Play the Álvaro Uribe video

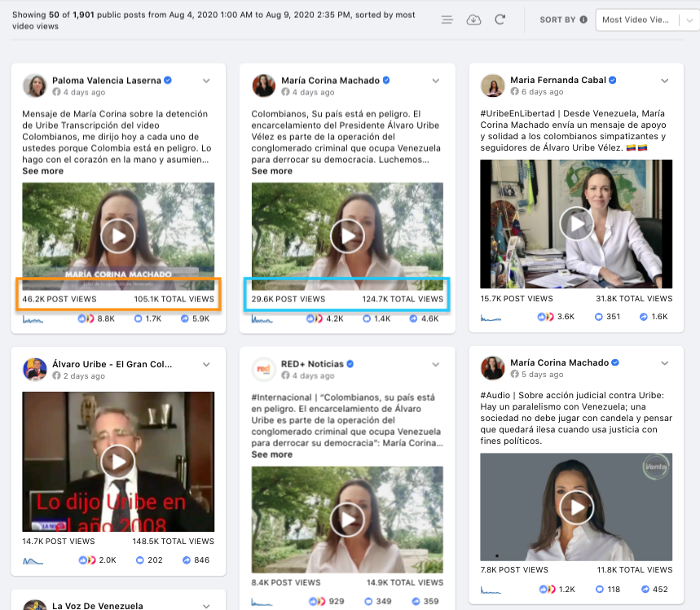click(x=118, y=462)
